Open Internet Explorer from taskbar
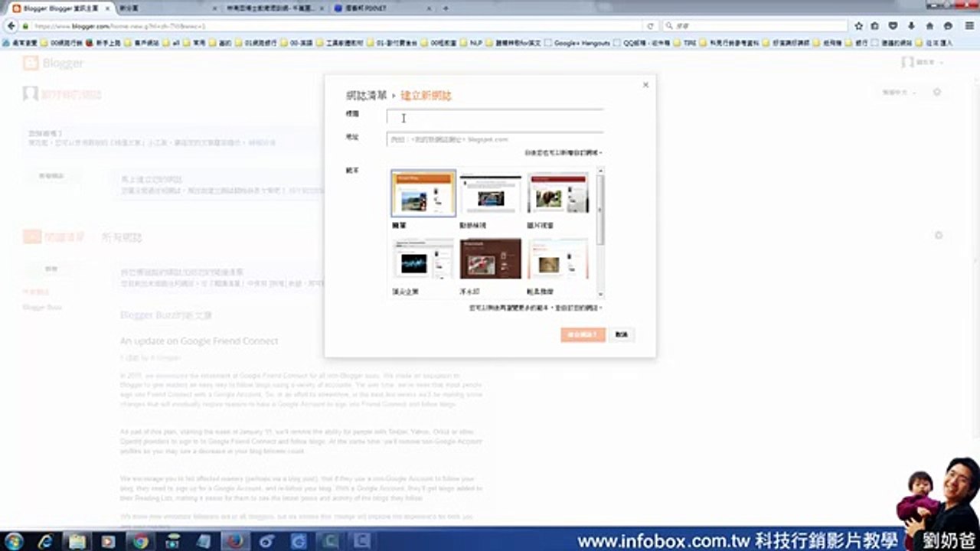Viewport: 980px width, 551px height. click(x=47, y=541)
